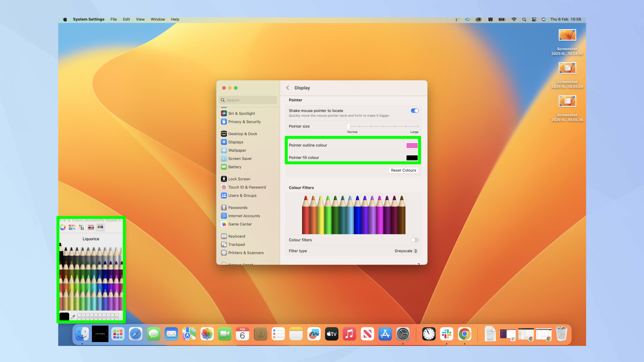Image resolution: width=644 pixels, height=362 pixels.
Task: Open the View menu in the menu bar
Action: [140, 19]
